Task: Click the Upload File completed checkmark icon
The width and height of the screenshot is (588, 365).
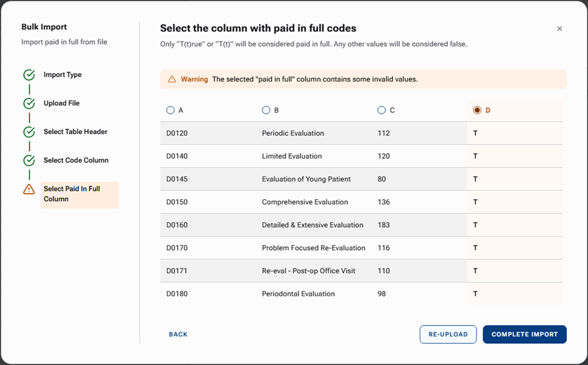Action: tap(29, 103)
